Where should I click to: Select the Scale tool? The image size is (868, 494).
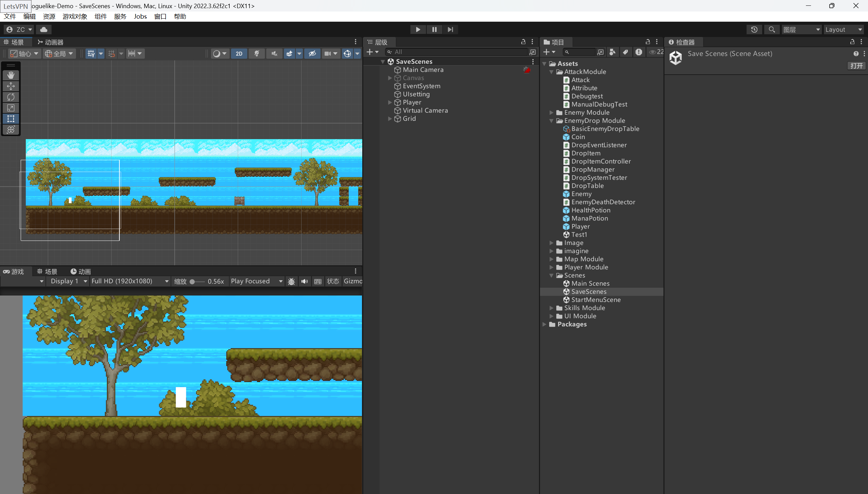[11, 108]
